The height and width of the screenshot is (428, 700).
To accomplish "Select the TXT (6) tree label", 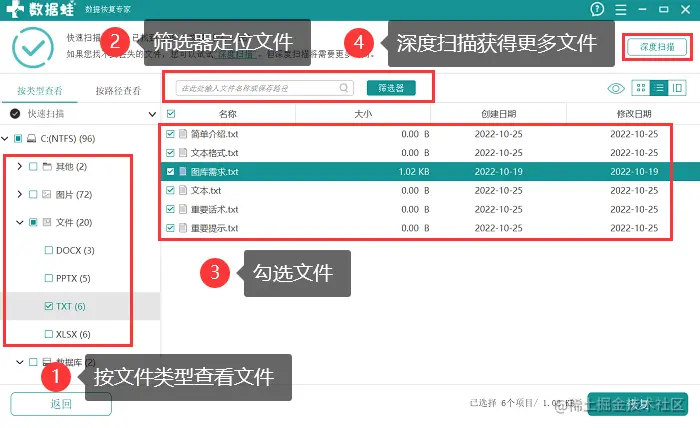I will coord(71,306).
